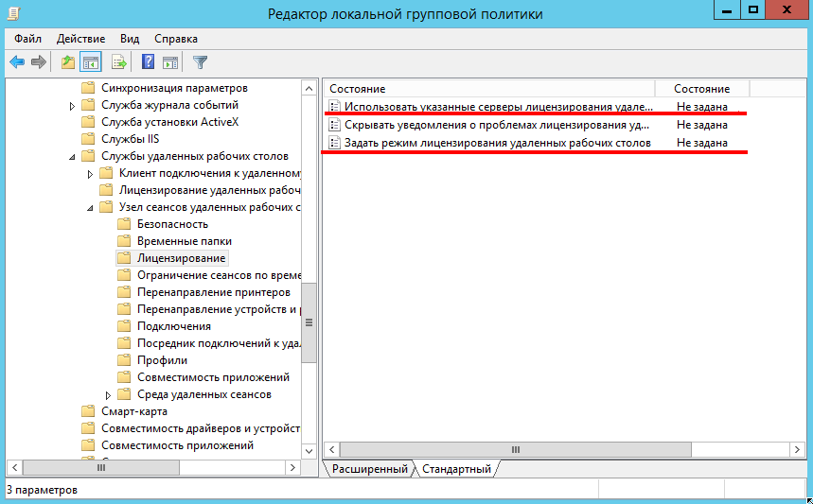Select Синхронизация параметров folder
This screenshot has width=813, height=504.
(174, 88)
